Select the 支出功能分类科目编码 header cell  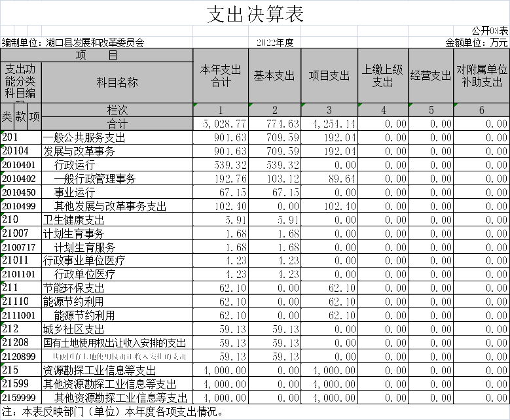pyautogui.click(x=21, y=82)
